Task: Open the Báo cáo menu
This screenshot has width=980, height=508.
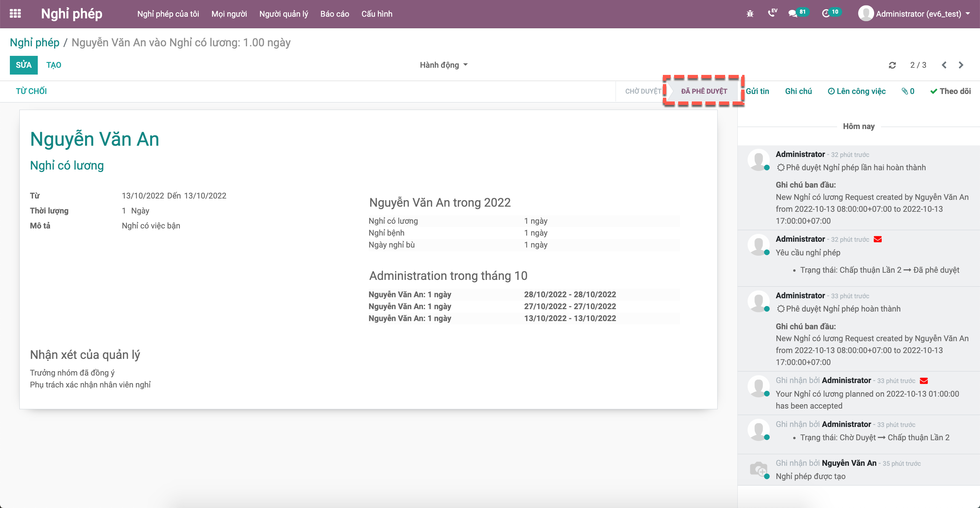Action: (x=334, y=14)
